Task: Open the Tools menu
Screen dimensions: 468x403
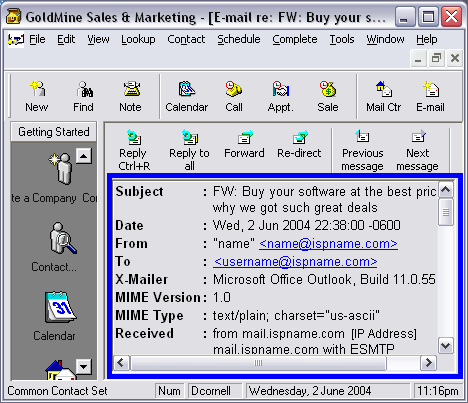Action: [342, 39]
